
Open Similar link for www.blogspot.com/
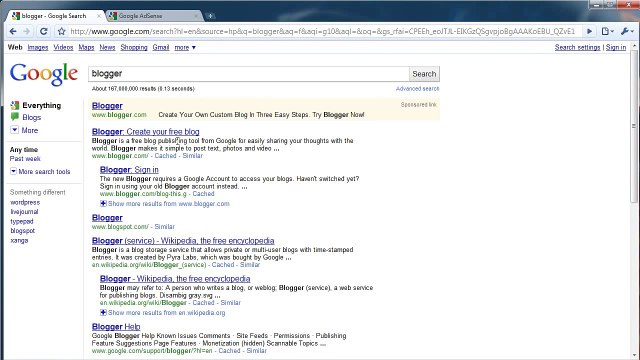point(164,227)
